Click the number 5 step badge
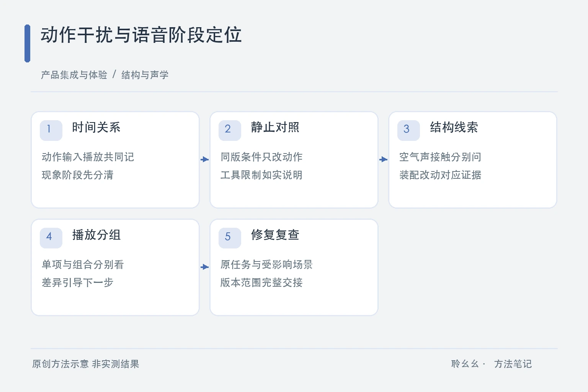This screenshot has width=588, height=392. click(230, 238)
